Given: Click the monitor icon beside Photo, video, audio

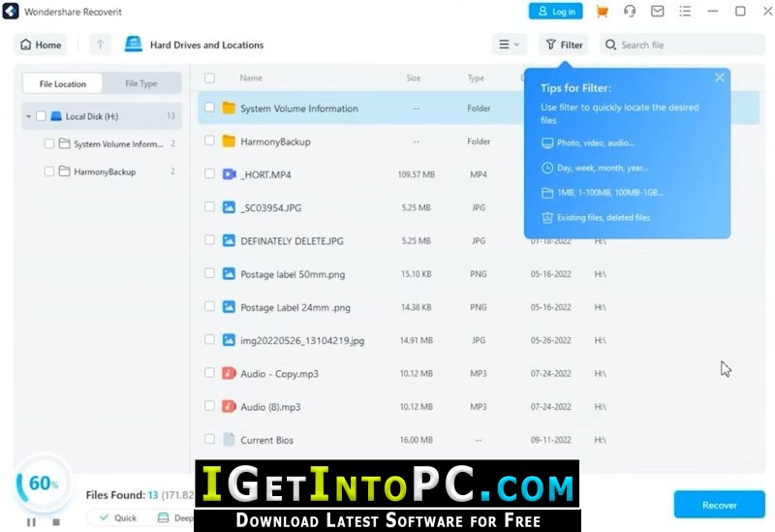Looking at the screenshot, I should [x=547, y=143].
